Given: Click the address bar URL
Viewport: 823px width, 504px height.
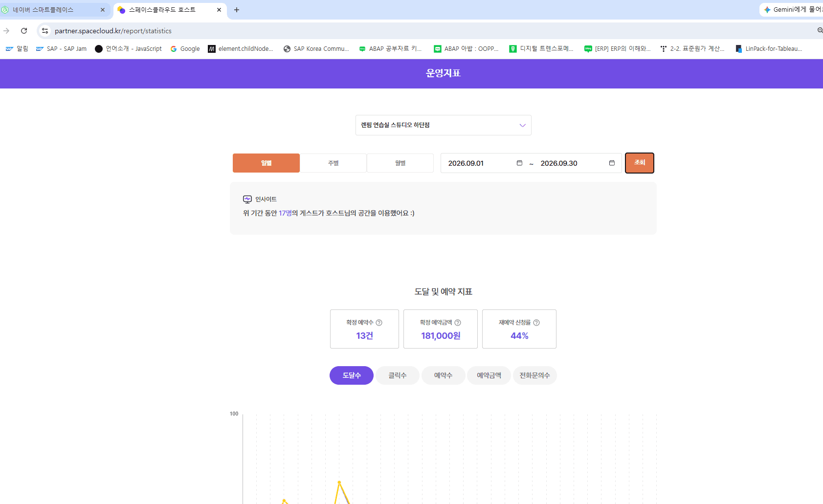Looking at the screenshot, I should click(113, 31).
